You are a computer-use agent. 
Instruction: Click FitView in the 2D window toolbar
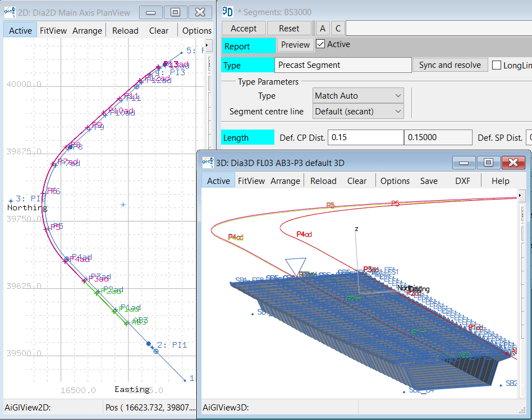53,31
